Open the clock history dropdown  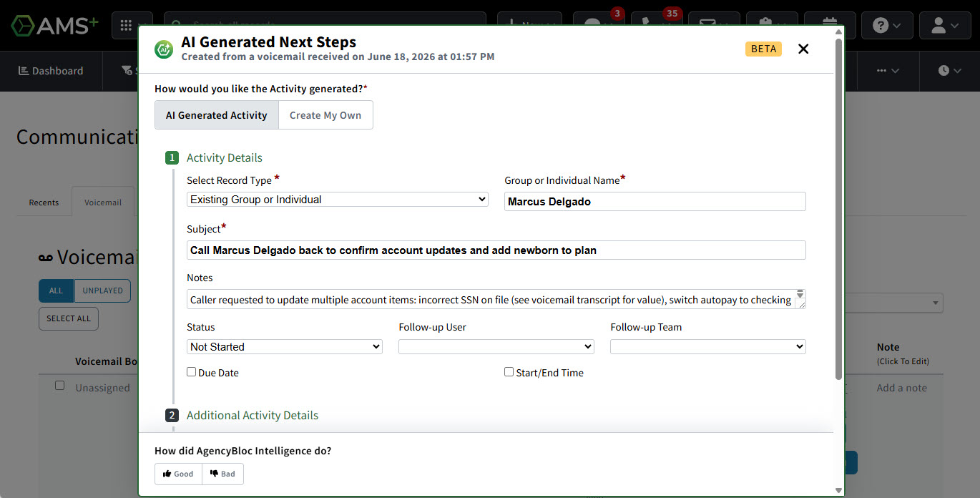click(x=949, y=71)
